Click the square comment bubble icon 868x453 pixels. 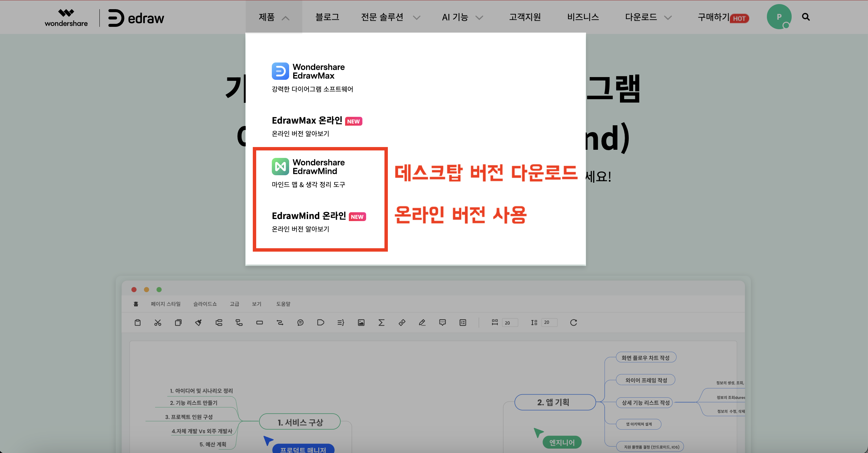(x=442, y=323)
